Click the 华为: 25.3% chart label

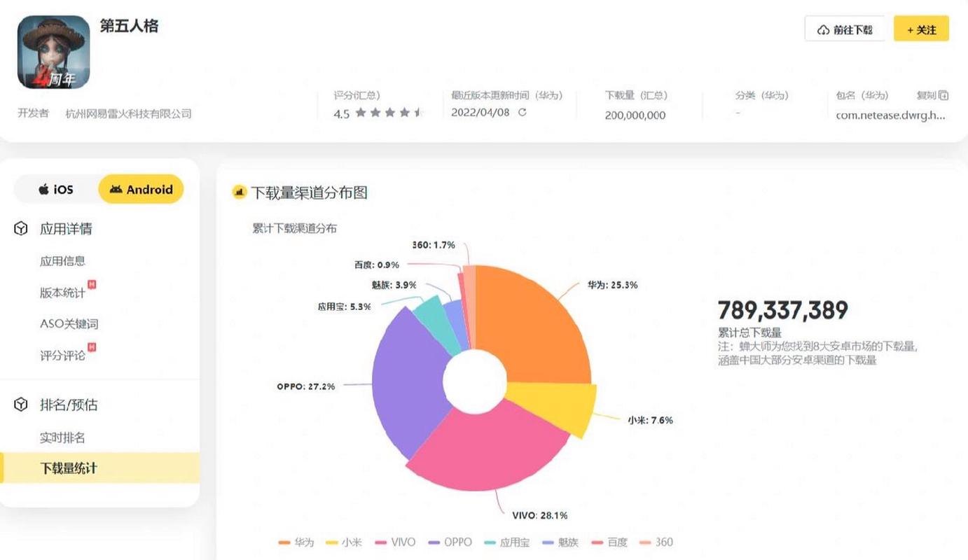tap(612, 285)
